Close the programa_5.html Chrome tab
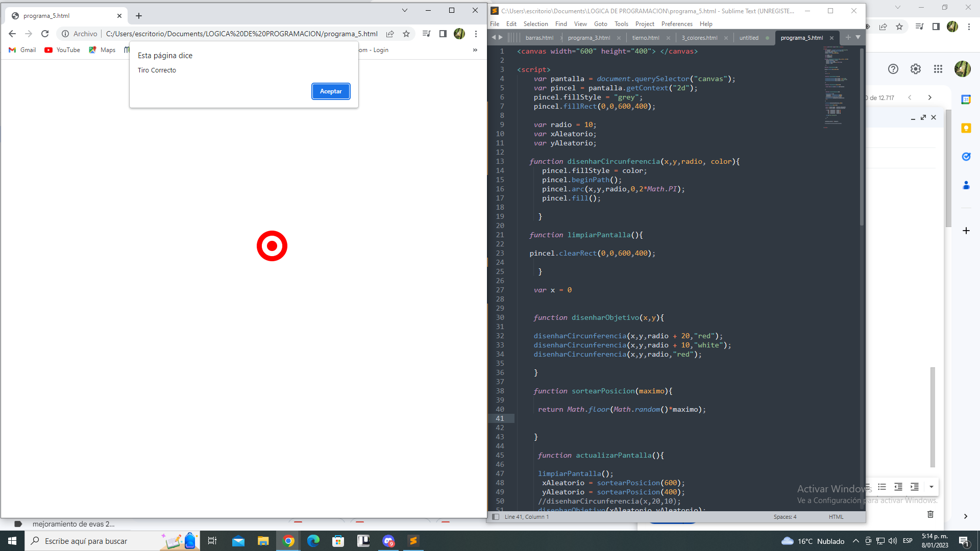980x551 pixels. 119,16
